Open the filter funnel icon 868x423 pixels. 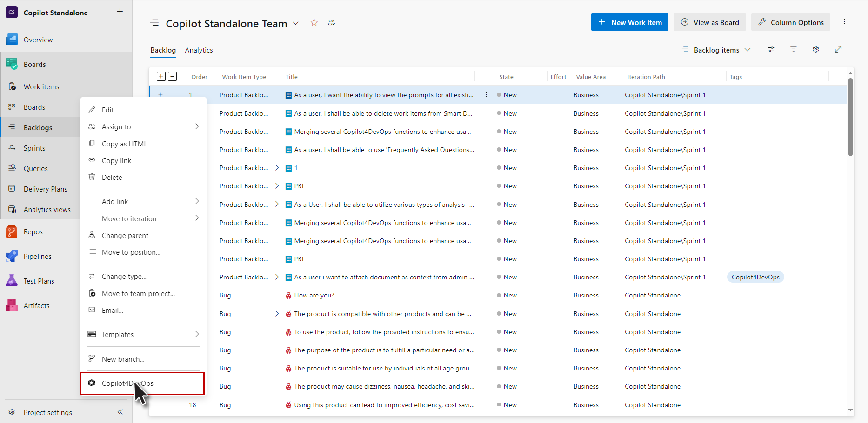[x=794, y=49]
